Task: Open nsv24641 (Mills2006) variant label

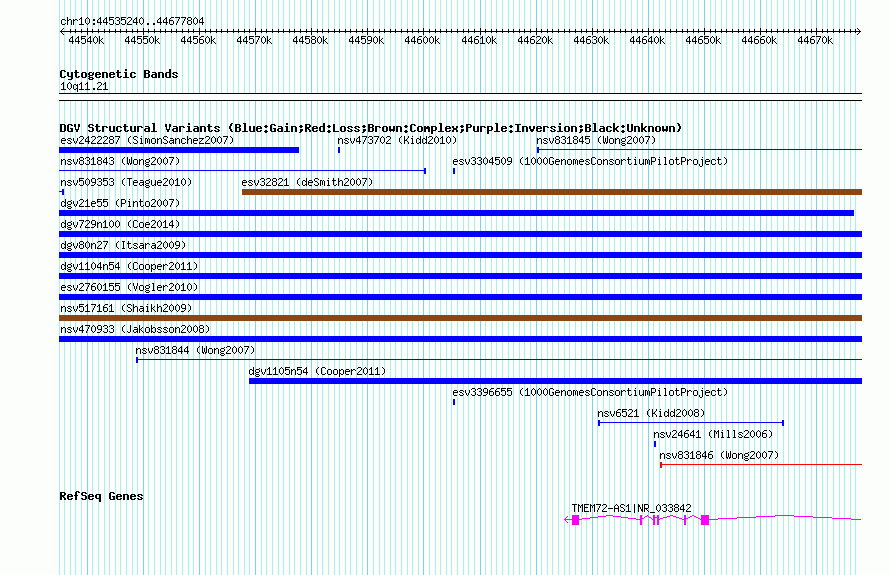Action: pos(713,434)
